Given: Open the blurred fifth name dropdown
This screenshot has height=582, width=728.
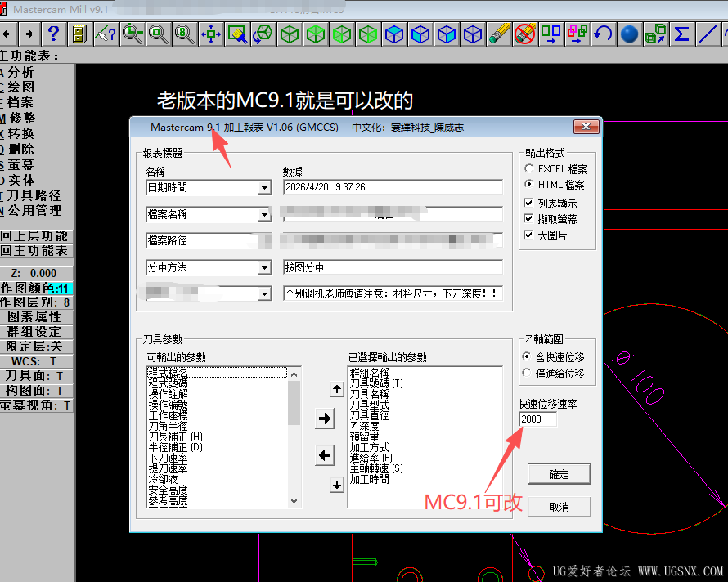Looking at the screenshot, I should pyautogui.click(x=264, y=293).
